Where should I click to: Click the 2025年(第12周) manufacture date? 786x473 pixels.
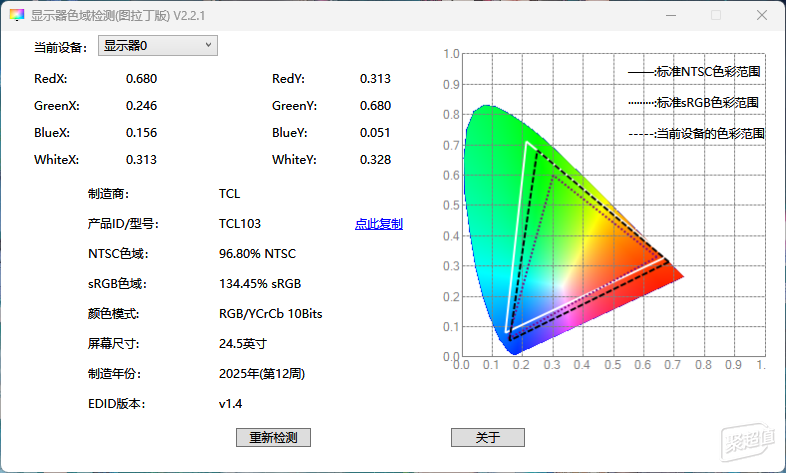[262, 374]
